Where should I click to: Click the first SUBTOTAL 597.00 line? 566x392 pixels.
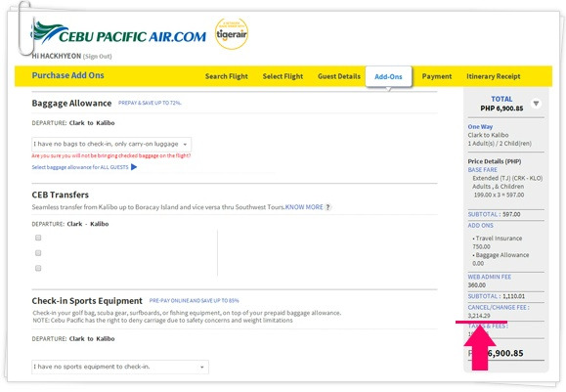495,214
